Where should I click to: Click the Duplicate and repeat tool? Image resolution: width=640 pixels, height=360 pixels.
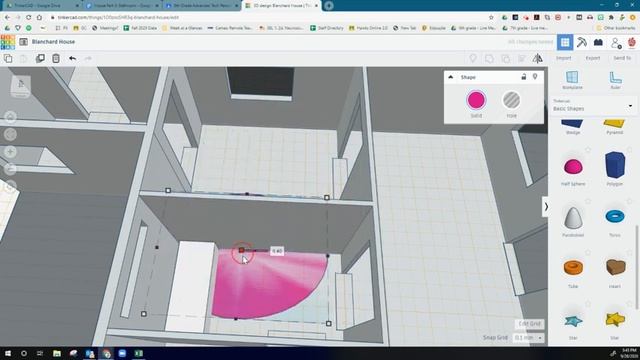click(40, 58)
